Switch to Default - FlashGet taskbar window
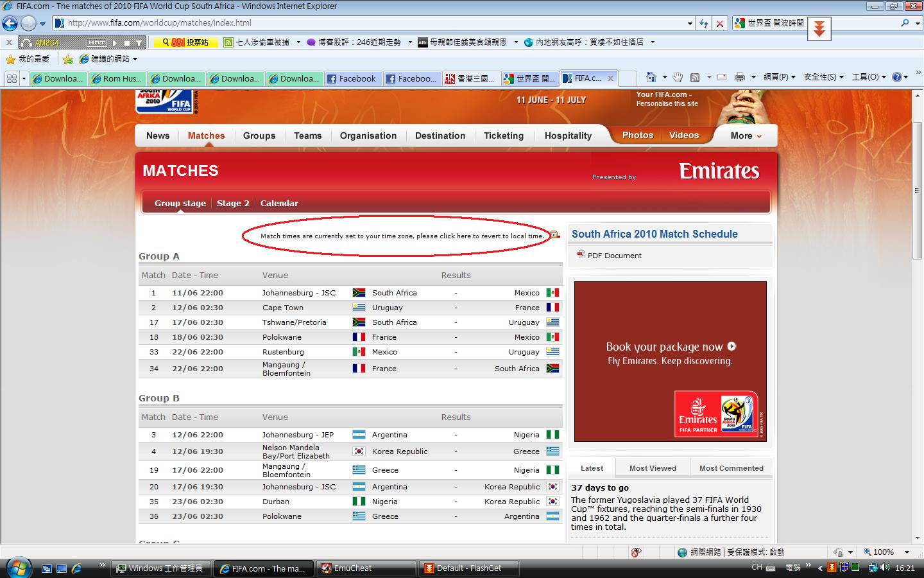 [x=469, y=568]
